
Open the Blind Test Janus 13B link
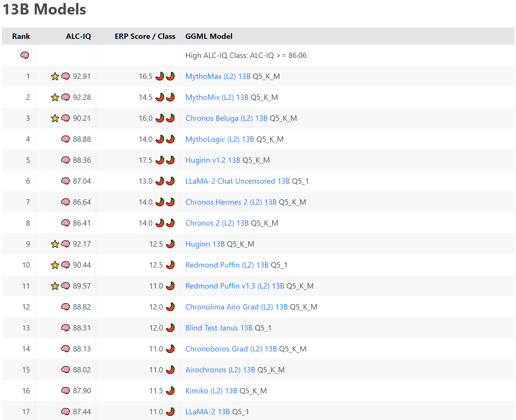click(219, 327)
